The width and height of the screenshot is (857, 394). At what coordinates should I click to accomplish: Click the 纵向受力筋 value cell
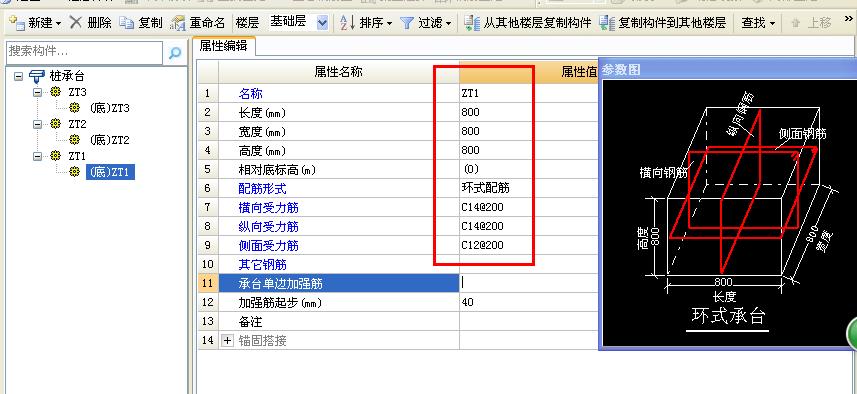(529, 226)
